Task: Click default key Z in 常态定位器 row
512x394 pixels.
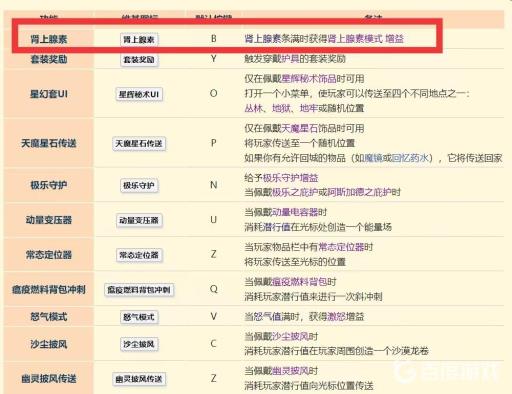Action: (x=214, y=254)
